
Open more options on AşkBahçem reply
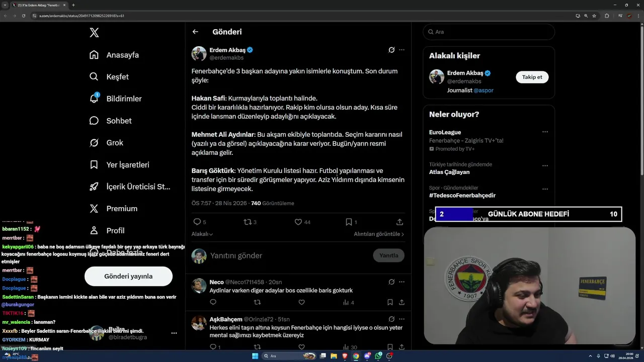(401, 319)
